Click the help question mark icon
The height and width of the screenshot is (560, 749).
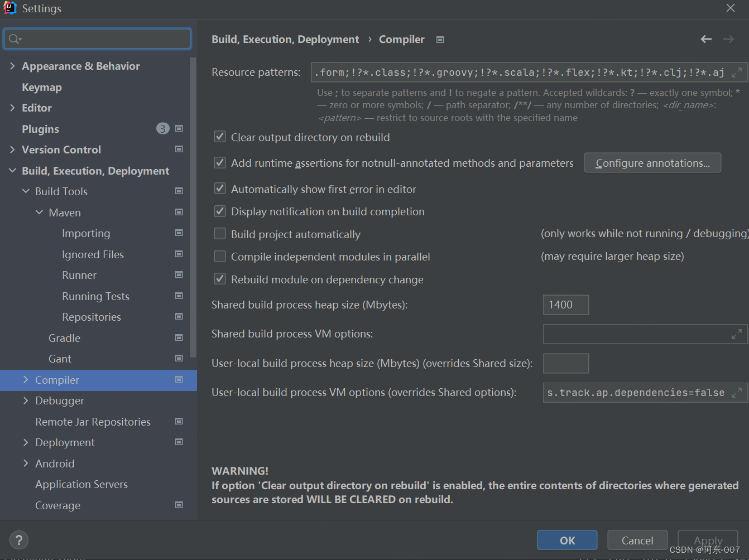[19, 540]
